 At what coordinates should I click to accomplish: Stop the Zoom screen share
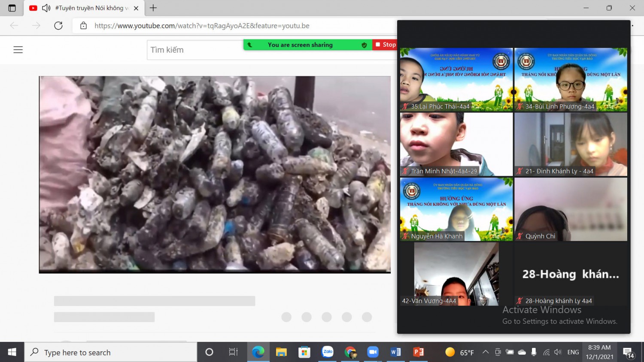pyautogui.click(x=386, y=45)
